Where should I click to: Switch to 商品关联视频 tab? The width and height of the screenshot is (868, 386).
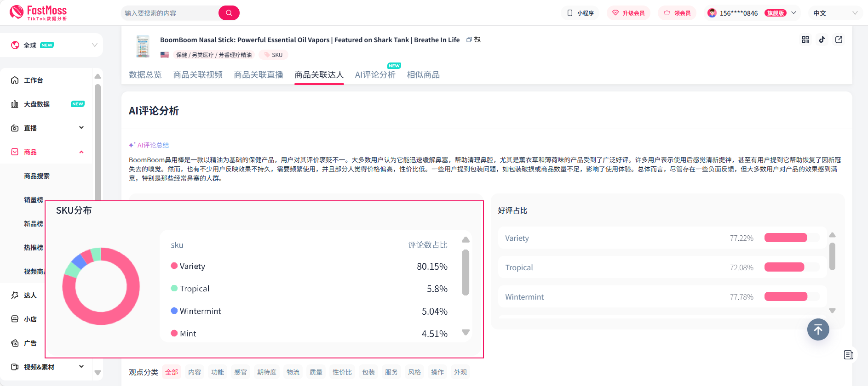coord(198,74)
